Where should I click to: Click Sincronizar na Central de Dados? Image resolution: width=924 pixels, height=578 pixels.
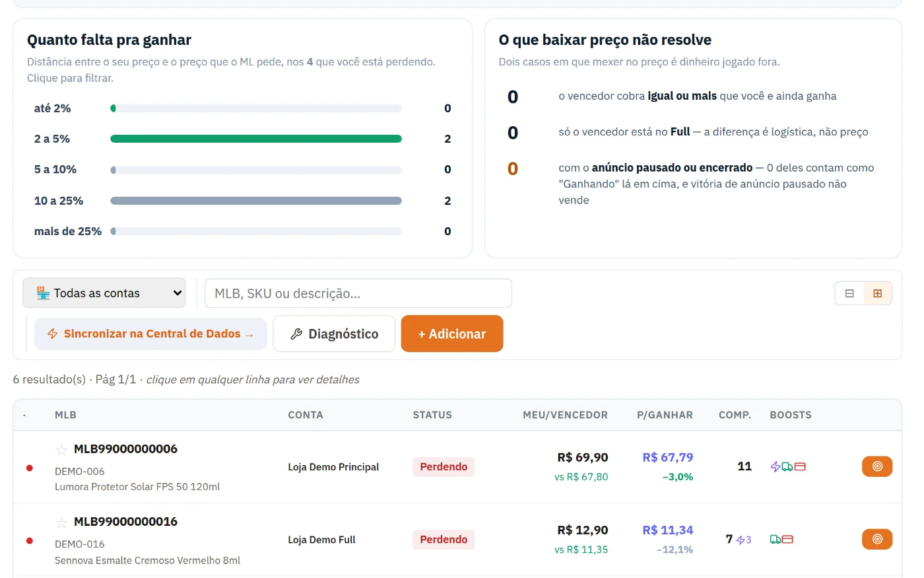[150, 334]
